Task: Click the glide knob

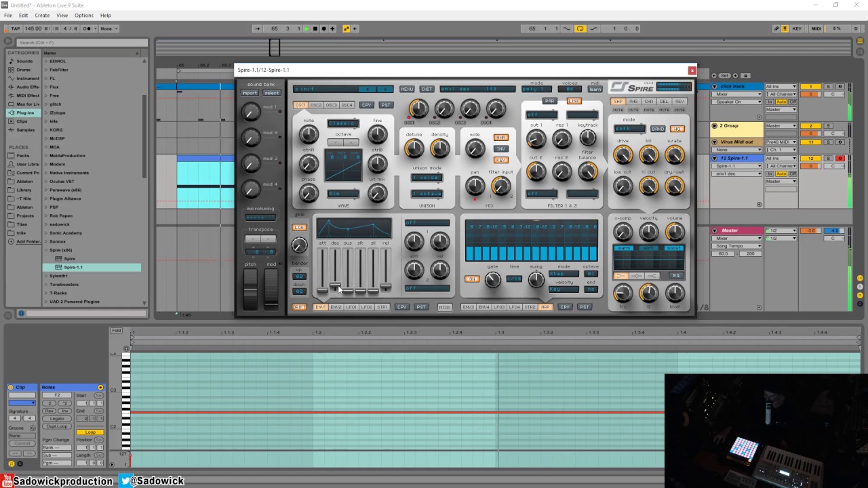Action: tap(299, 245)
